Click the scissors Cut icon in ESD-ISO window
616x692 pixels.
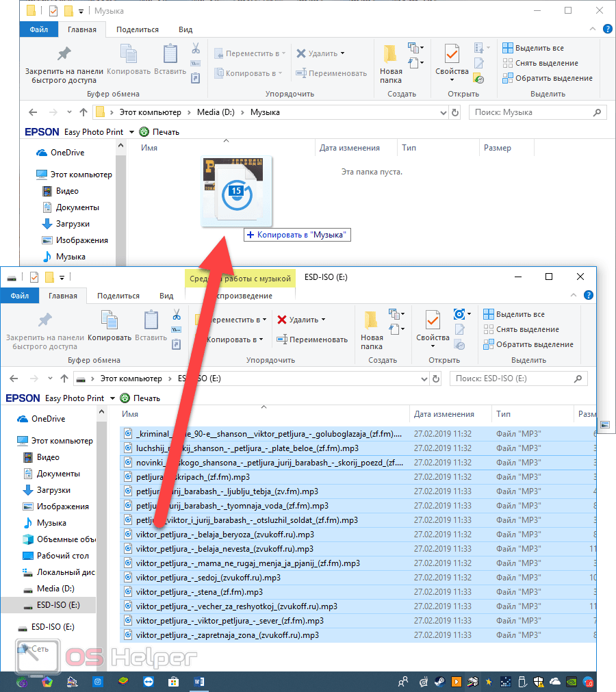click(x=176, y=314)
